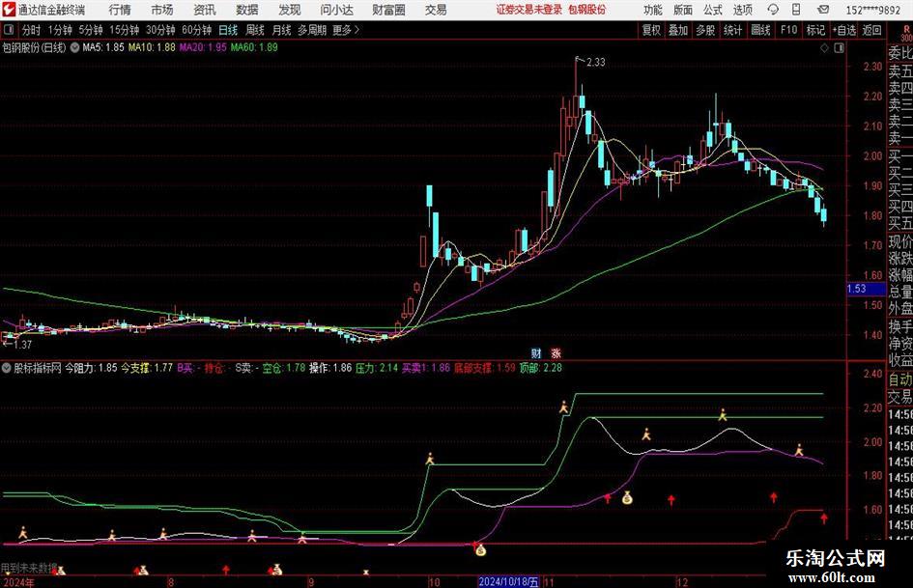Switch to 60分钟 period
Screen dimensions: 913x588
(197, 30)
